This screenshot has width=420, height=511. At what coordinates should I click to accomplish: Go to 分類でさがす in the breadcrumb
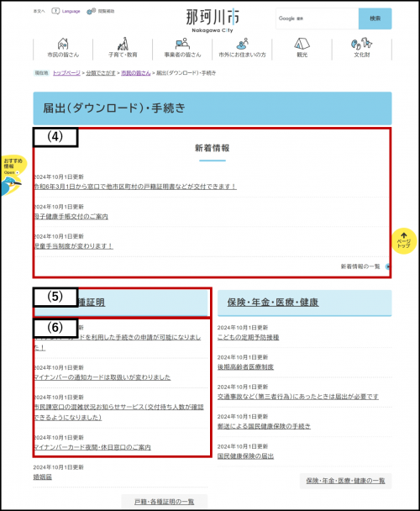[x=101, y=73]
